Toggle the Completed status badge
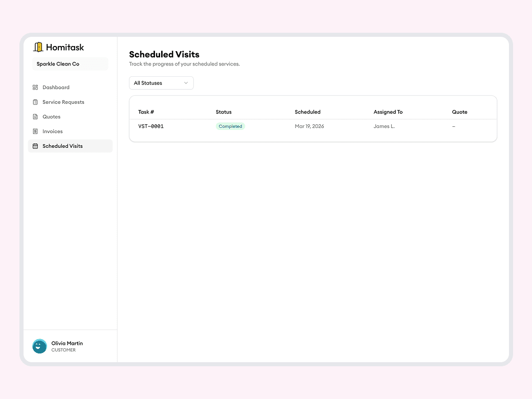The image size is (532, 399). click(x=230, y=126)
